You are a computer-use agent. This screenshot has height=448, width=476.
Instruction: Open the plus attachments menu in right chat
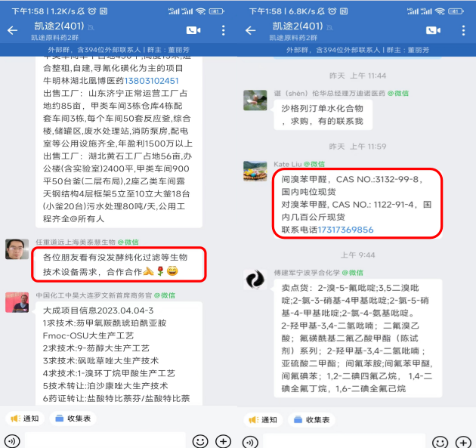click(x=463, y=442)
